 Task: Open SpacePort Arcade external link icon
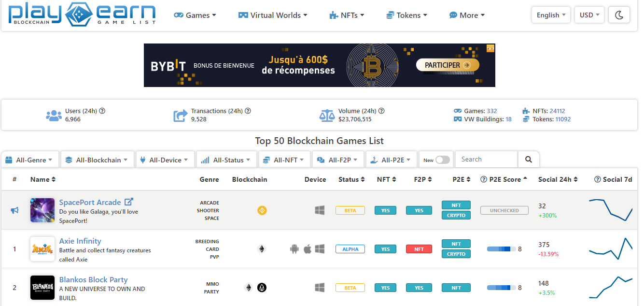click(x=129, y=202)
